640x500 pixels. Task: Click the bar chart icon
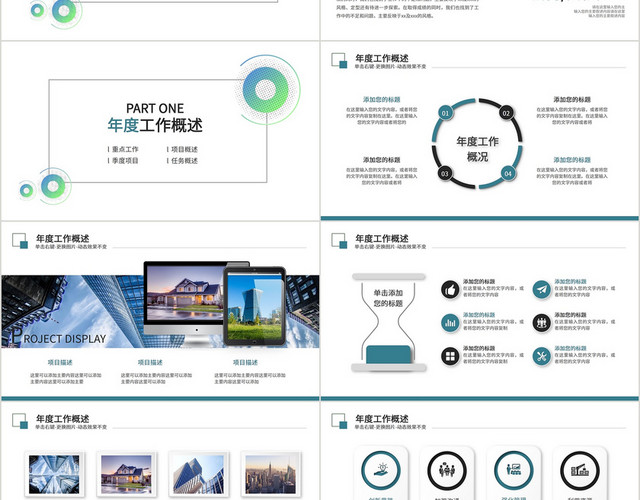[450, 323]
